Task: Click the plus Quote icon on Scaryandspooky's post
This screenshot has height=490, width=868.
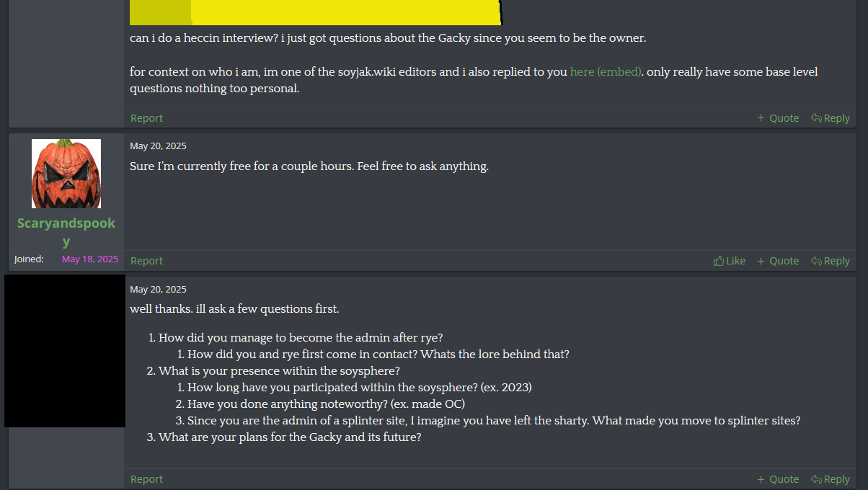Action: (761, 261)
